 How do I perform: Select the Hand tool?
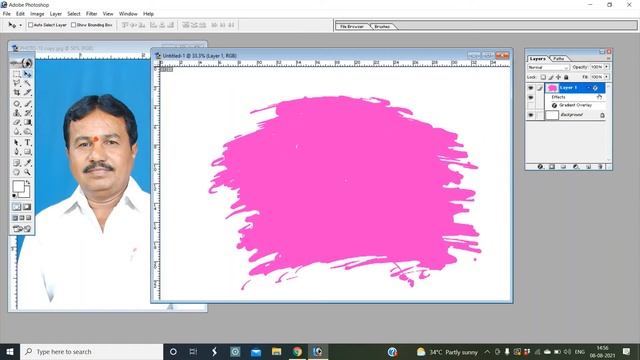pyautogui.click(x=17, y=172)
